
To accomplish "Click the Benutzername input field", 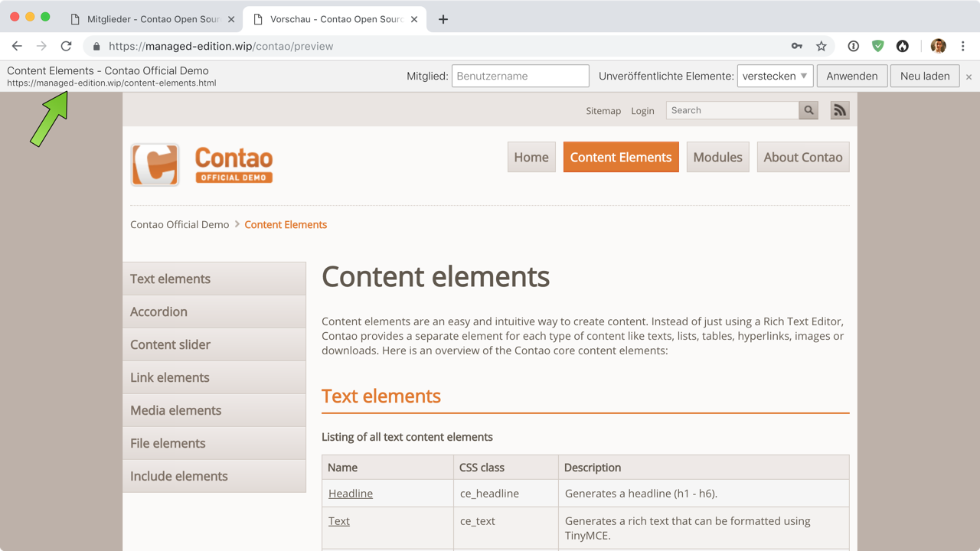I will [x=520, y=76].
